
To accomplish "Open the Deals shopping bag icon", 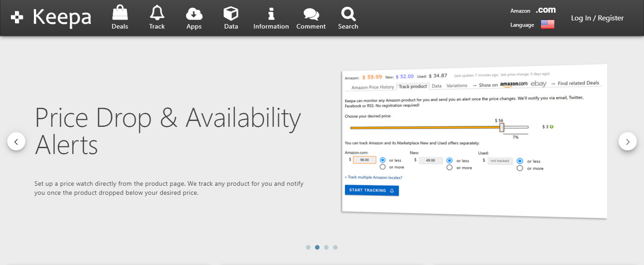I will pyautogui.click(x=120, y=13).
